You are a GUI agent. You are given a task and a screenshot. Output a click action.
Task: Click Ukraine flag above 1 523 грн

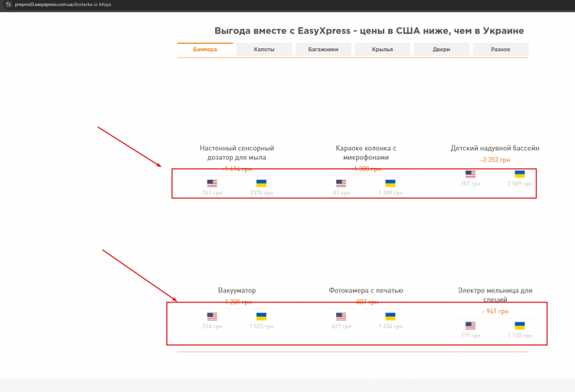pyautogui.click(x=261, y=316)
